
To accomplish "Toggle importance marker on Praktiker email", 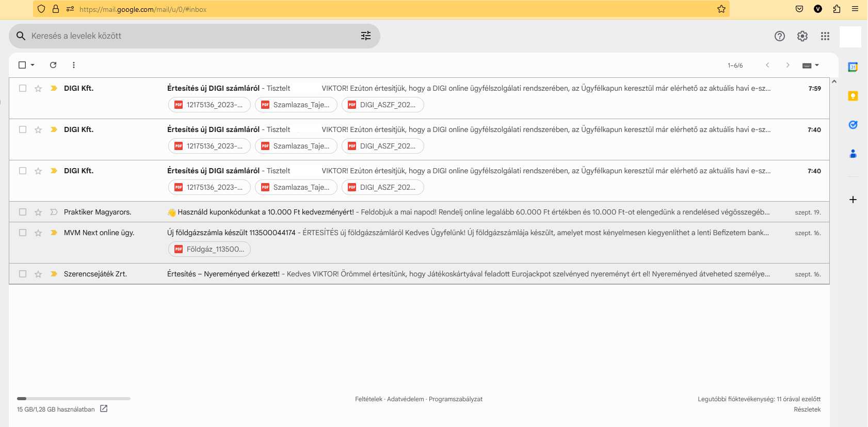I will coord(54,212).
